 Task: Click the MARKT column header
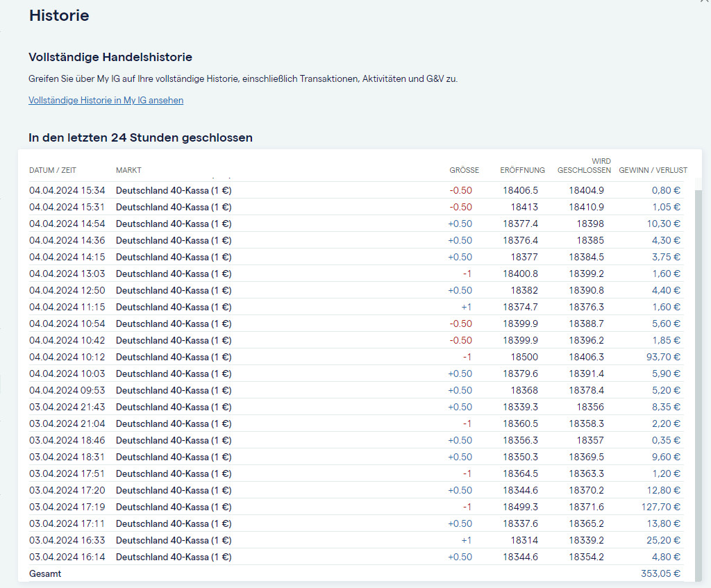tap(128, 170)
